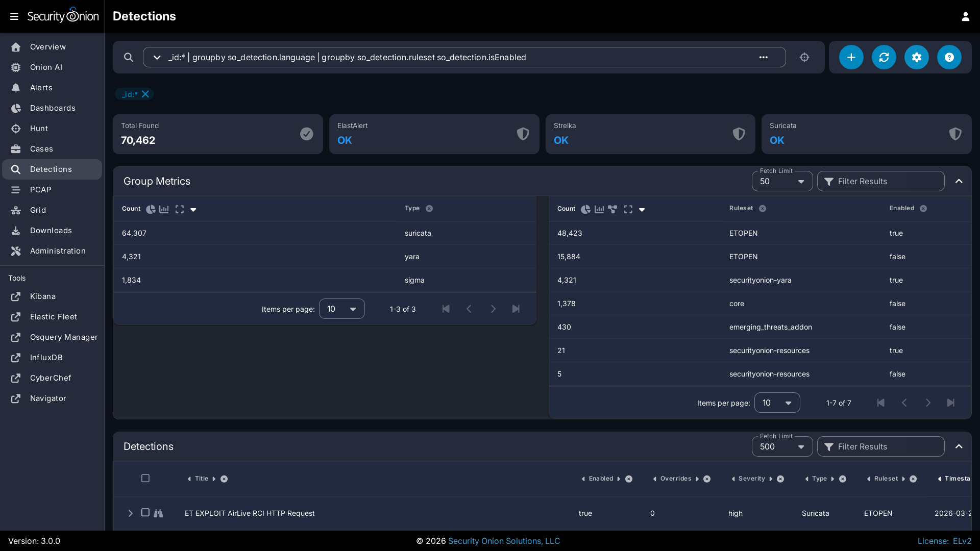Open Group Metrics Fetch Limit dropdown
Viewport: 980px width, 551px height.
click(x=782, y=182)
